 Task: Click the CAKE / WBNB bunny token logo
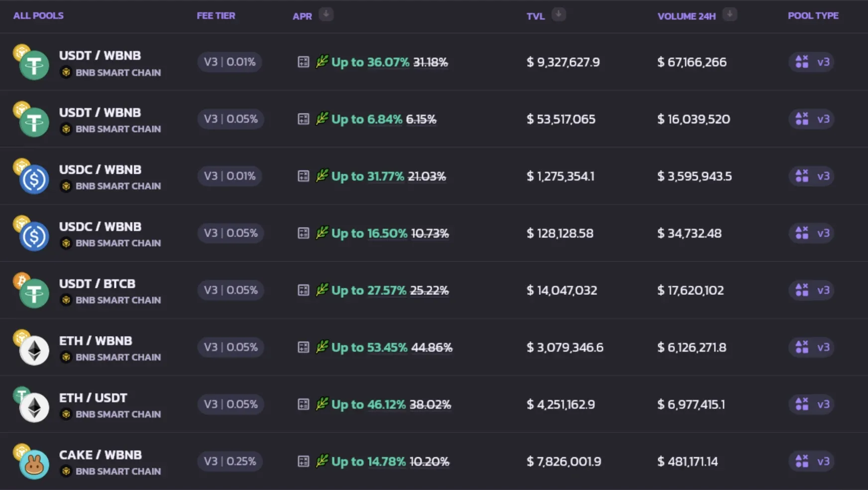[x=34, y=465]
